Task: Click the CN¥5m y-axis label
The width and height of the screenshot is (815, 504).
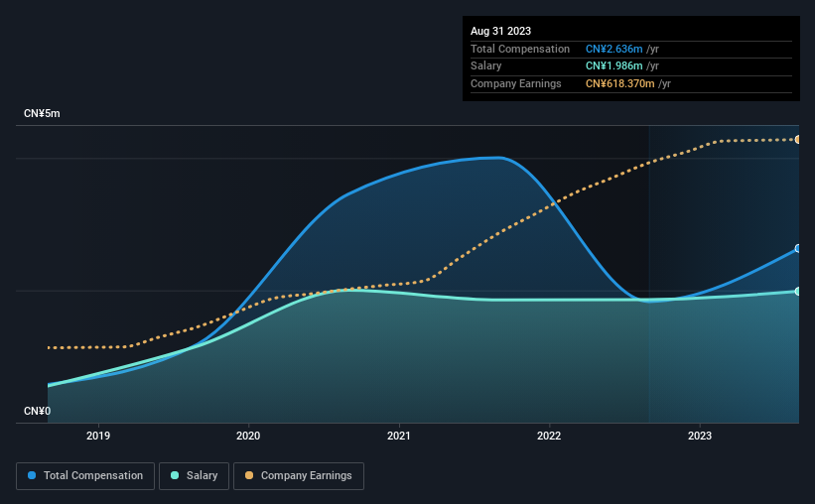Action: (x=42, y=113)
